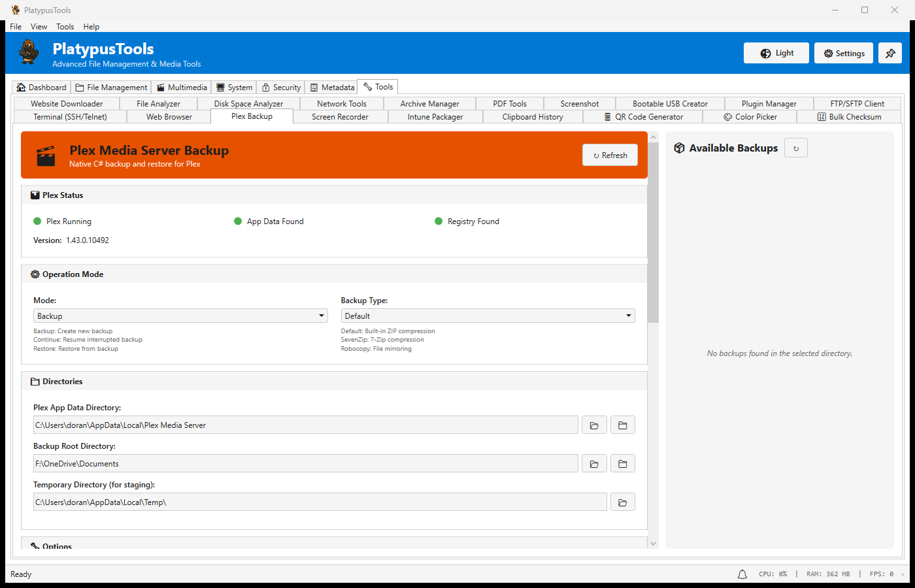Click the "RAM: 362 MB" status indicator
This screenshot has height=588, width=915.
[828, 574]
